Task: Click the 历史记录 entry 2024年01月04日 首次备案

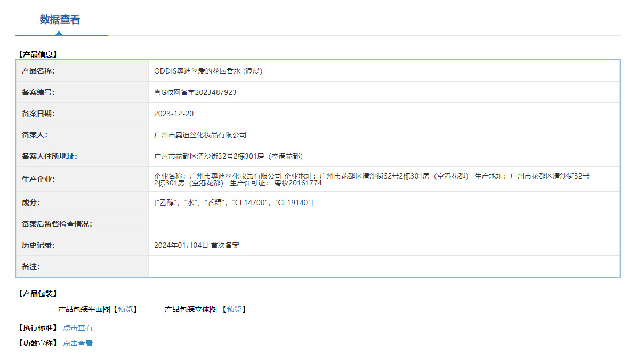Action: point(196,245)
